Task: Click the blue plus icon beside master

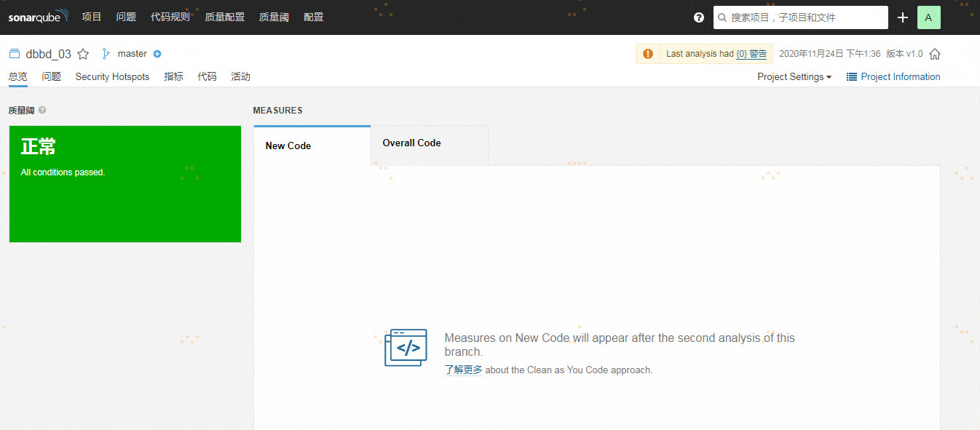Action: point(157,54)
